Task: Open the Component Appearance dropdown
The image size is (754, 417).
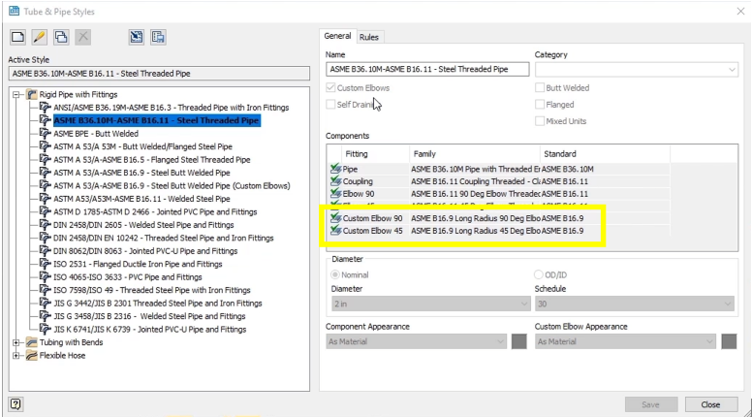Action: (416, 341)
